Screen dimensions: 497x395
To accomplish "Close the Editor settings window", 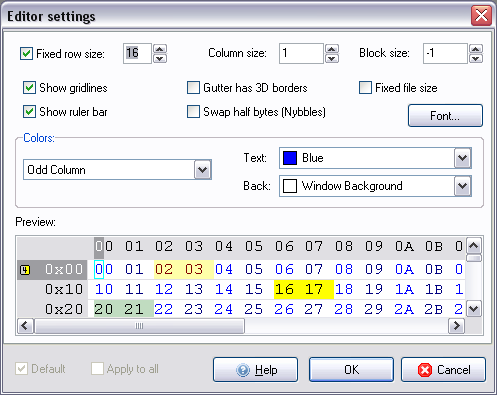I will pos(481,15).
